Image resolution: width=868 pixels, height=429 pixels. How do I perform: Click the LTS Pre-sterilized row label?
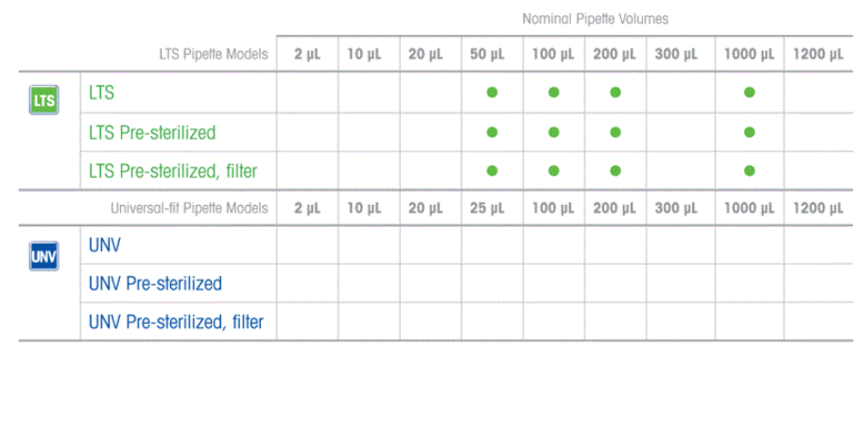coord(152,133)
